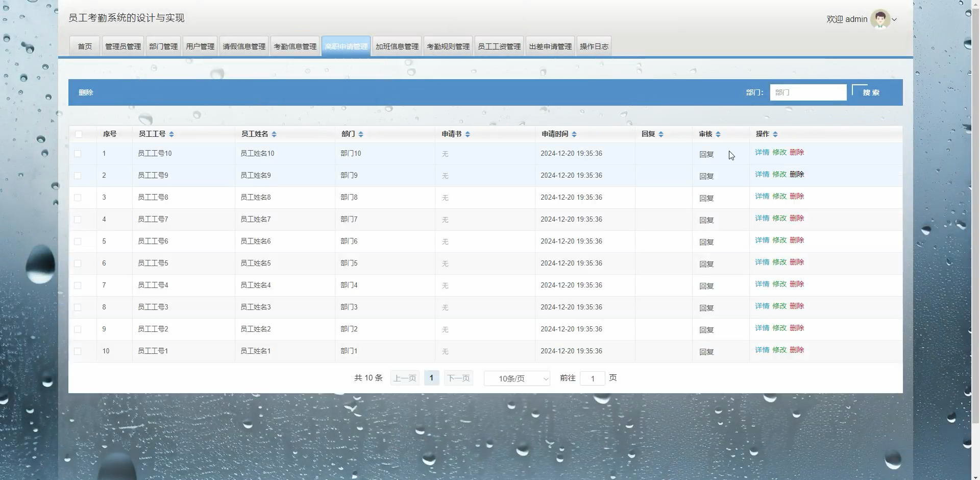Open 请假信息管理 tab
This screenshot has width=980, height=480.
(x=244, y=46)
